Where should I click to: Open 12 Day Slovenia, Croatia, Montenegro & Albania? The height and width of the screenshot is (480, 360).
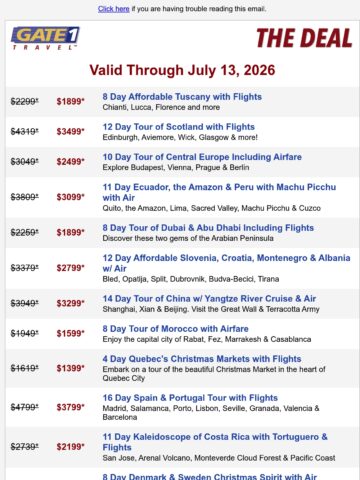click(x=226, y=263)
